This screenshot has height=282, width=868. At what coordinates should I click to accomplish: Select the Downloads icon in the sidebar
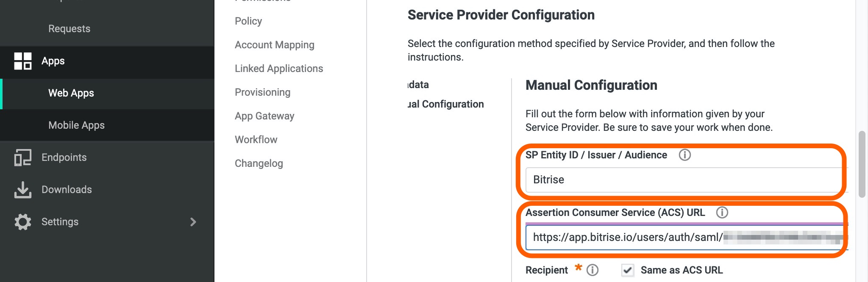[23, 189]
